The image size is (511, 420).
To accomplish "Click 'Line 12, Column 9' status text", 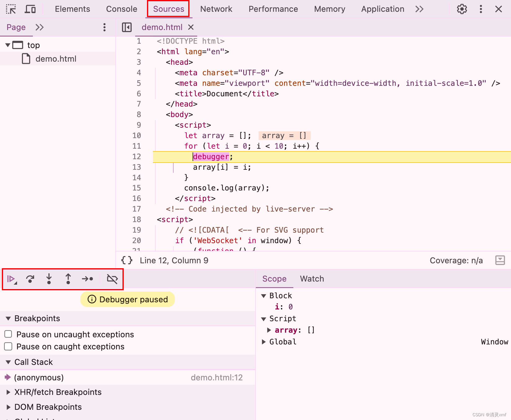I will (x=174, y=260).
